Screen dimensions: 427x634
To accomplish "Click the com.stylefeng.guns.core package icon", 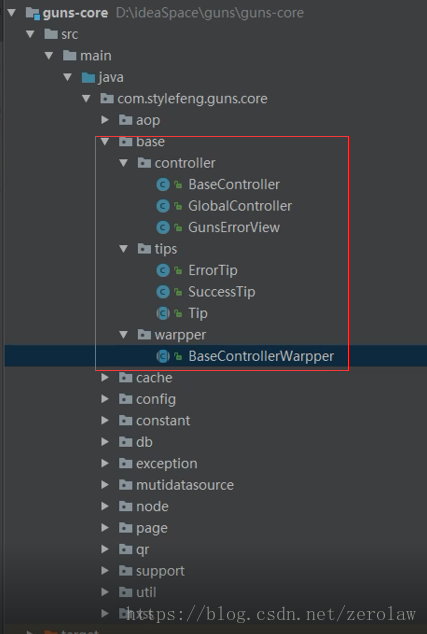I will [x=107, y=98].
